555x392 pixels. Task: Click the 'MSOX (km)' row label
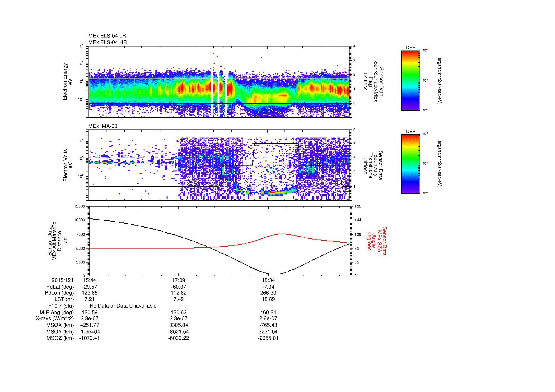60,325
